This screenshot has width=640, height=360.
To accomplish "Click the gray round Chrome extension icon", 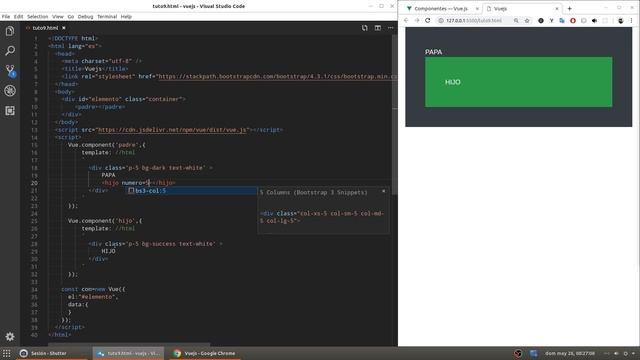I will pos(584,20).
